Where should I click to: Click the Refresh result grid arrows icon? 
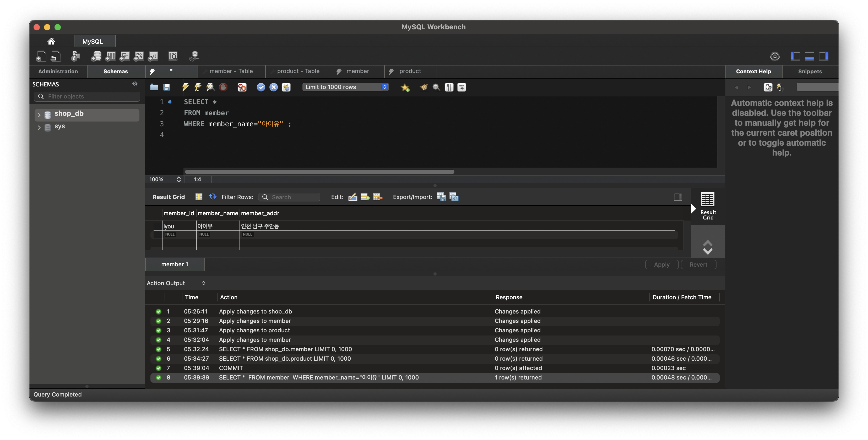[x=212, y=197]
